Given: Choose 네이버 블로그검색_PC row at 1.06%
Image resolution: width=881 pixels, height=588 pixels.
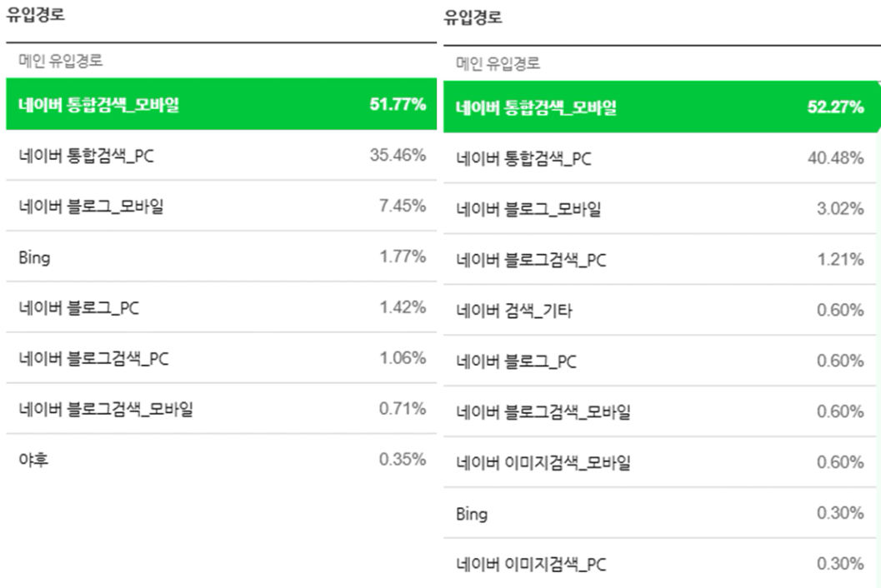Looking at the screenshot, I should [x=221, y=359].
